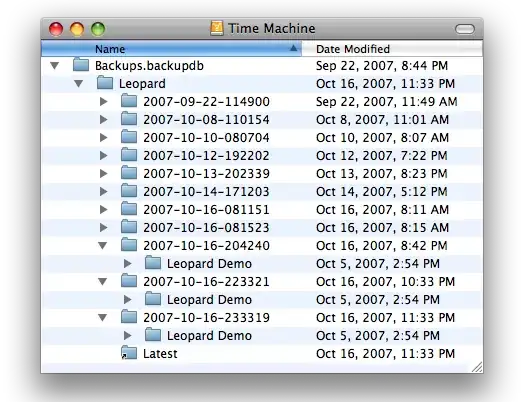This screenshot has width=524, height=402.
Task: Select the Latest alias folder icon
Action: (x=129, y=353)
